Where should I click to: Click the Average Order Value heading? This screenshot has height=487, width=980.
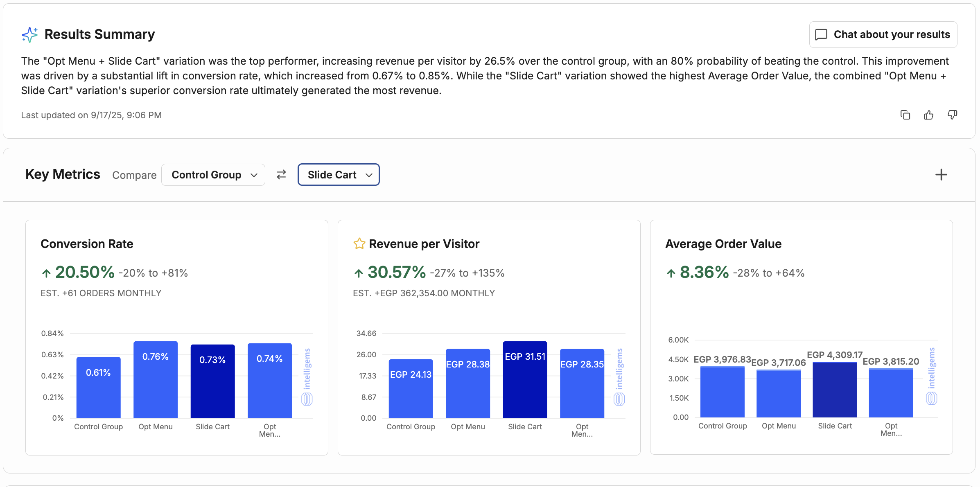723,244
